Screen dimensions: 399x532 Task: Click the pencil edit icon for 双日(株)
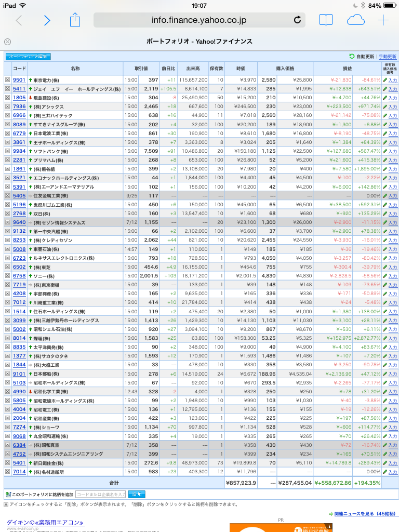tap(385, 214)
